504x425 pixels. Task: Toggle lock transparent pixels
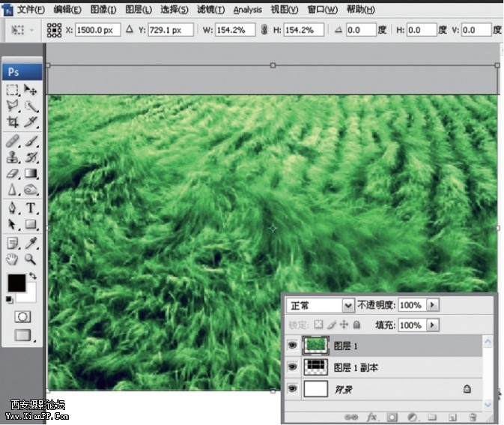[x=318, y=325]
